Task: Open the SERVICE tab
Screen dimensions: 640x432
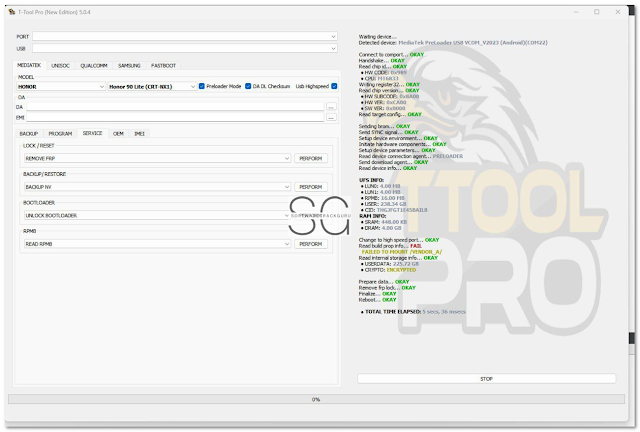Action: tap(92, 133)
